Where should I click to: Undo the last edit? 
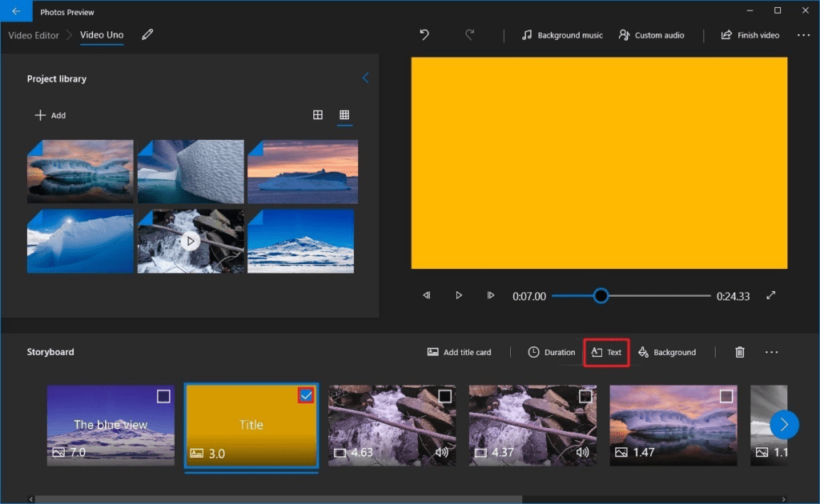[423, 35]
